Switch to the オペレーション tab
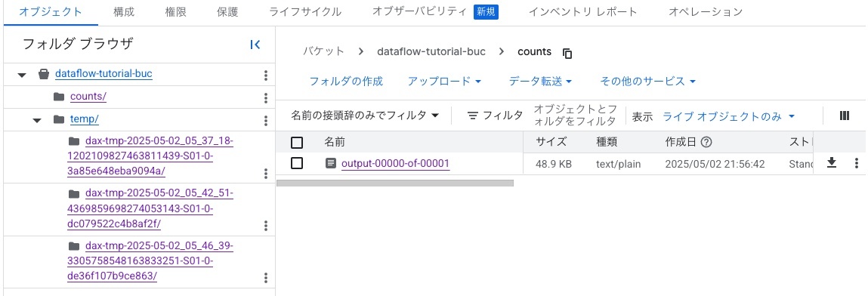The width and height of the screenshot is (868, 296). pos(706,11)
